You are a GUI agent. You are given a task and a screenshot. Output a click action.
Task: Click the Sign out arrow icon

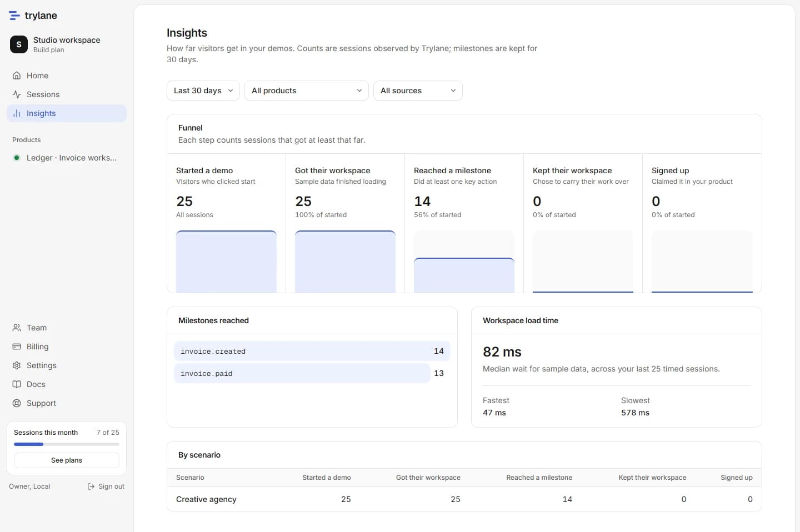tap(91, 486)
